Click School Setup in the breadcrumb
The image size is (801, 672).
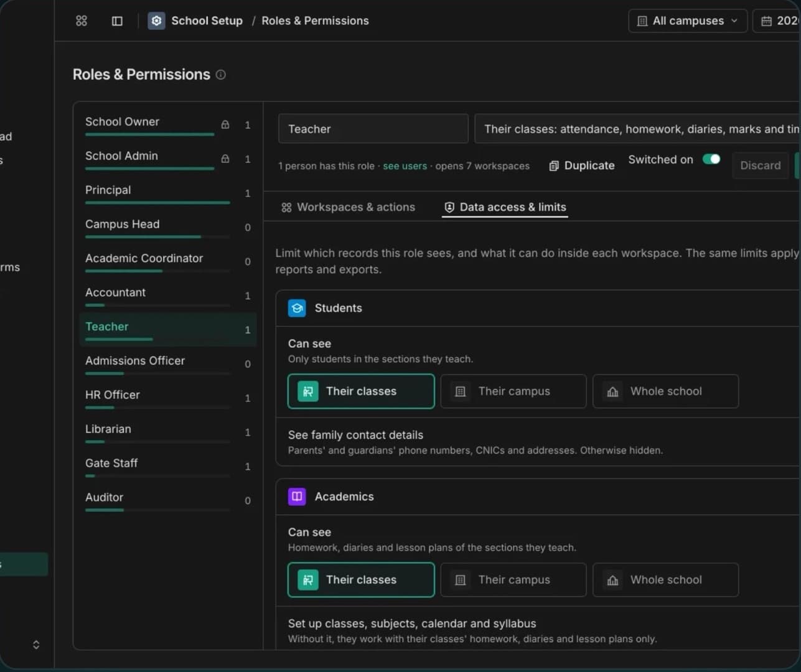coord(207,21)
